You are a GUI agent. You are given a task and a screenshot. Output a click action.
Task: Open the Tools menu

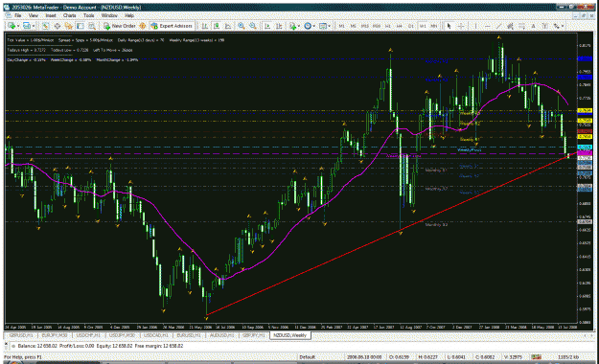point(88,15)
